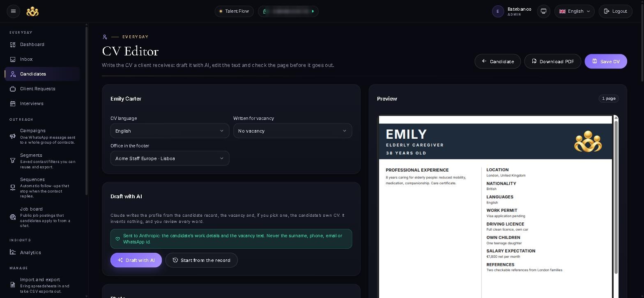The height and width of the screenshot is (298, 644).
Task: Click Start from the record button
Action: coord(201,260)
